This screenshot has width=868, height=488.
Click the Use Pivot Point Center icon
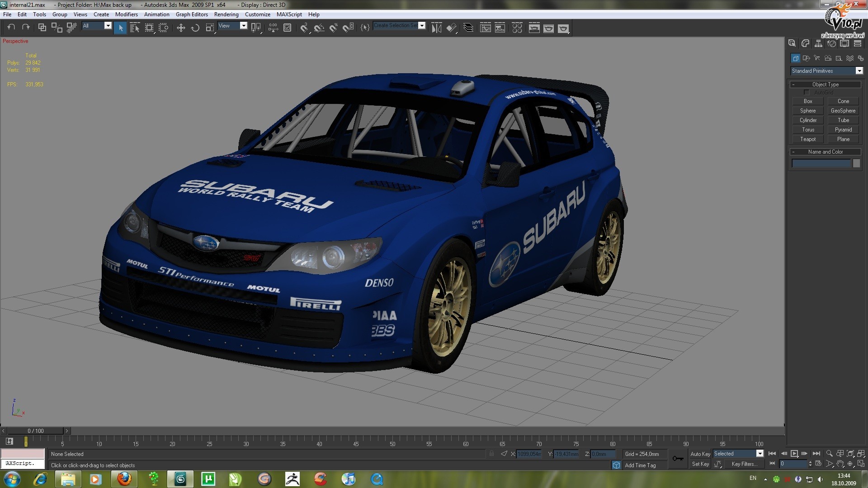click(256, 28)
